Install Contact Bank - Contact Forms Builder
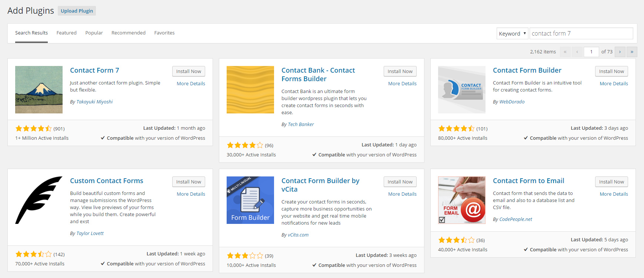 pos(400,71)
